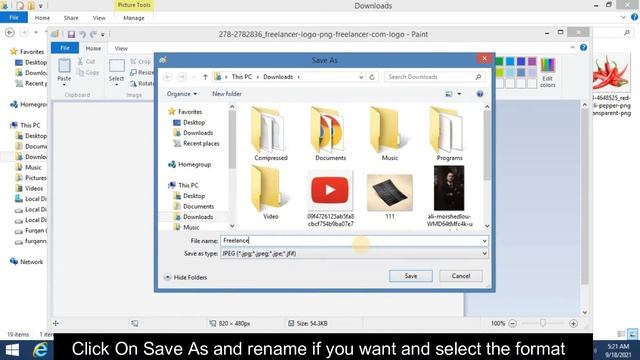The image size is (640, 360).
Task: Expand the File name history dropdown arrow
Action: (484, 241)
